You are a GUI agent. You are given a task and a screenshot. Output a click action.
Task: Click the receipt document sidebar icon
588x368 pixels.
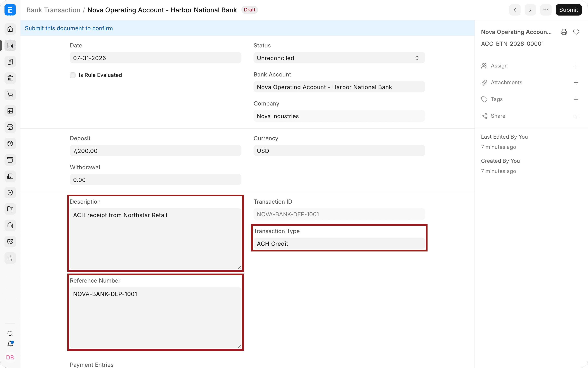click(x=10, y=62)
